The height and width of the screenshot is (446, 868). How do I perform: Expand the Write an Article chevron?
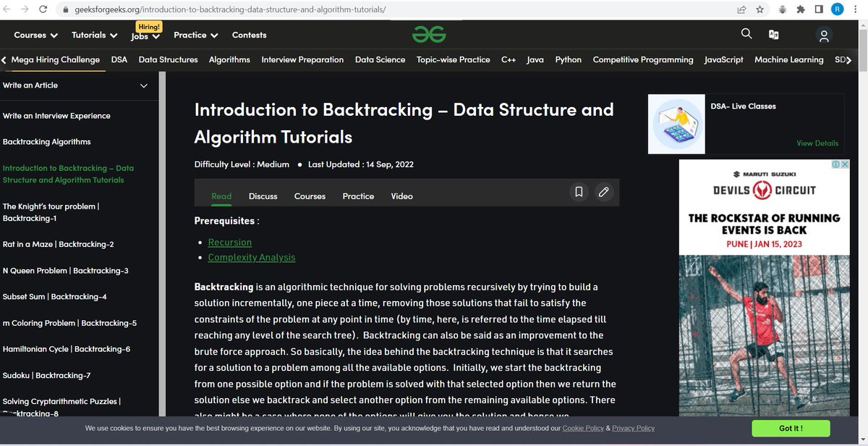pyautogui.click(x=144, y=85)
